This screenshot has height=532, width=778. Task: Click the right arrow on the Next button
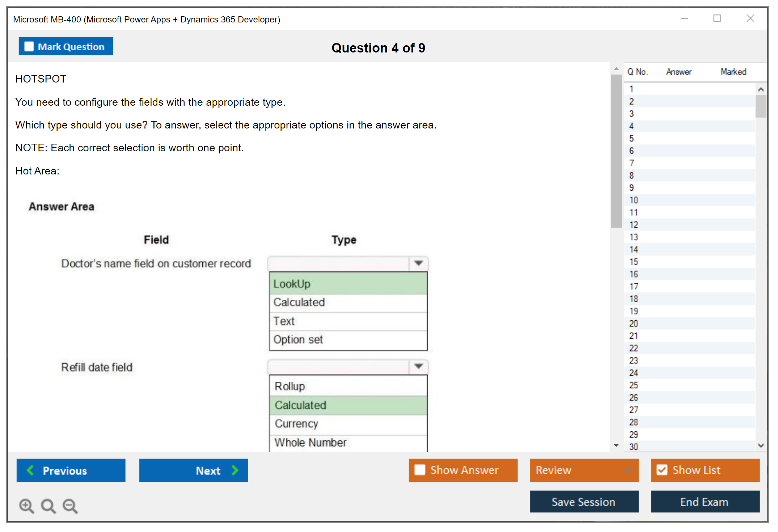[235, 470]
